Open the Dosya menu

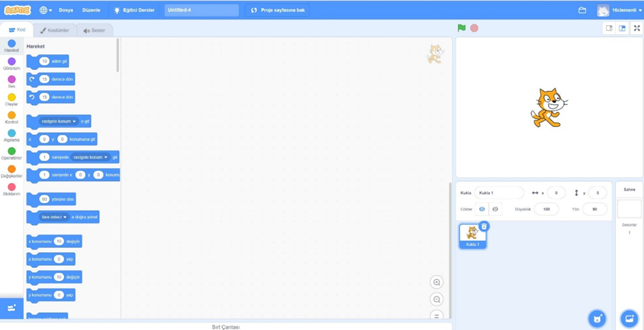(x=65, y=10)
